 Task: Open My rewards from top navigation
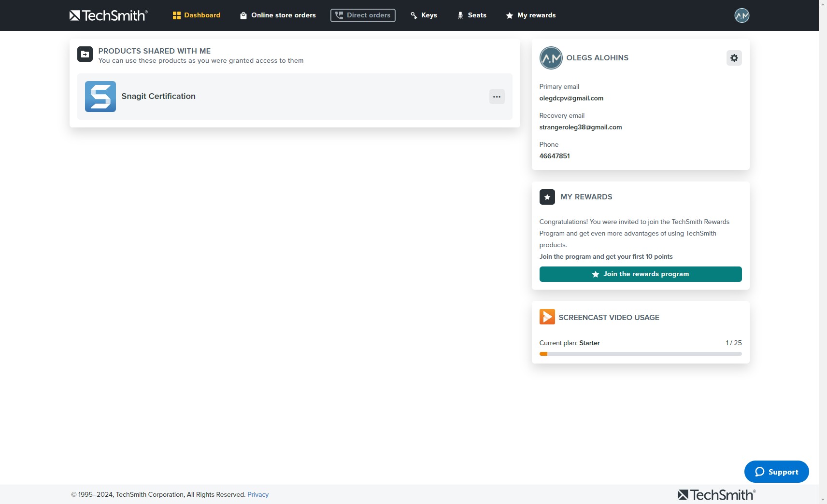530,15
